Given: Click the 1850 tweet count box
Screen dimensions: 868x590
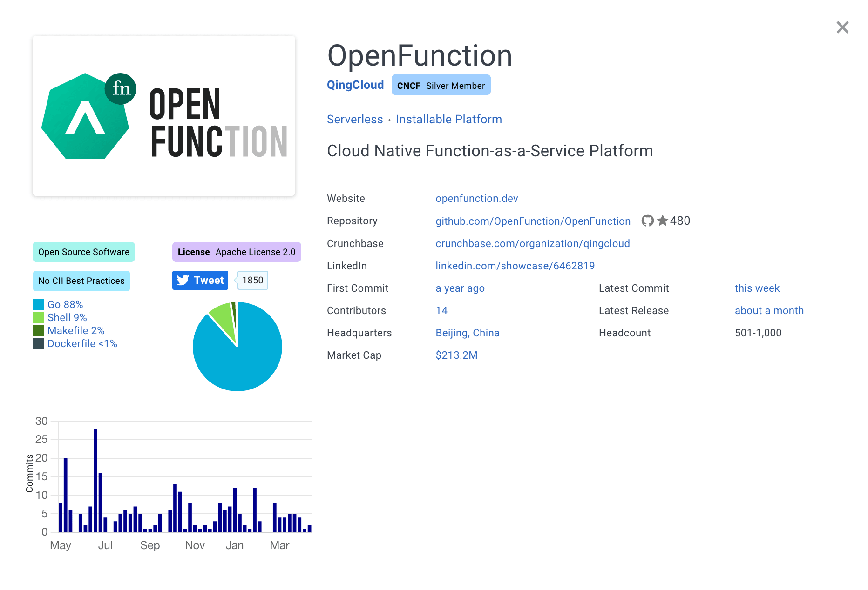Looking at the screenshot, I should 252,280.
